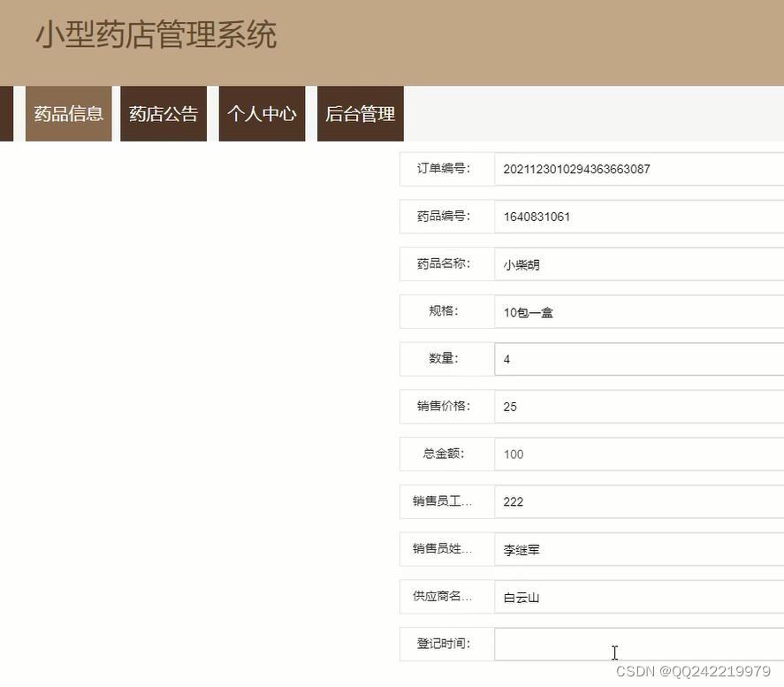Open the 药店公告 navigation menu item
784x687 pixels.
pyautogui.click(x=163, y=113)
